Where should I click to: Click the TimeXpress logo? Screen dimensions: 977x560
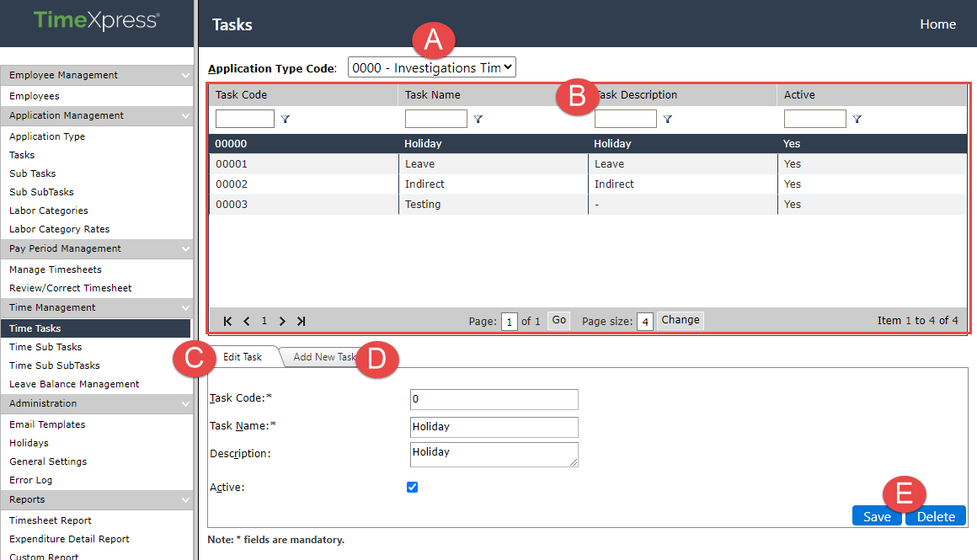click(97, 20)
